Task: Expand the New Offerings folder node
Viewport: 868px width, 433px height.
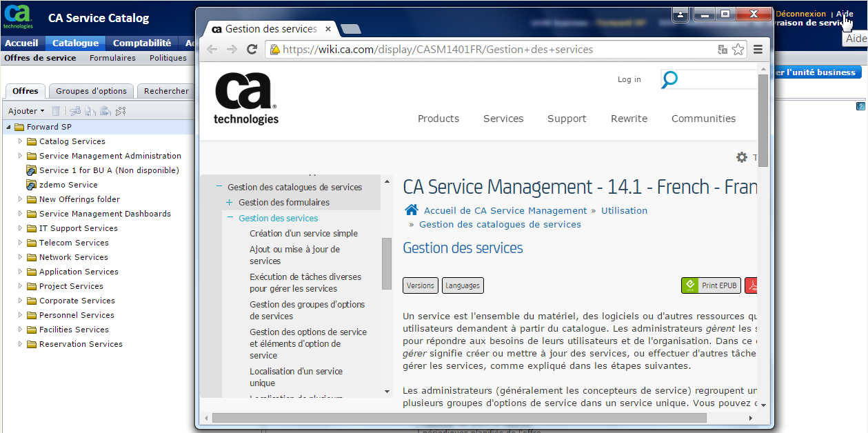Action: (x=21, y=199)
